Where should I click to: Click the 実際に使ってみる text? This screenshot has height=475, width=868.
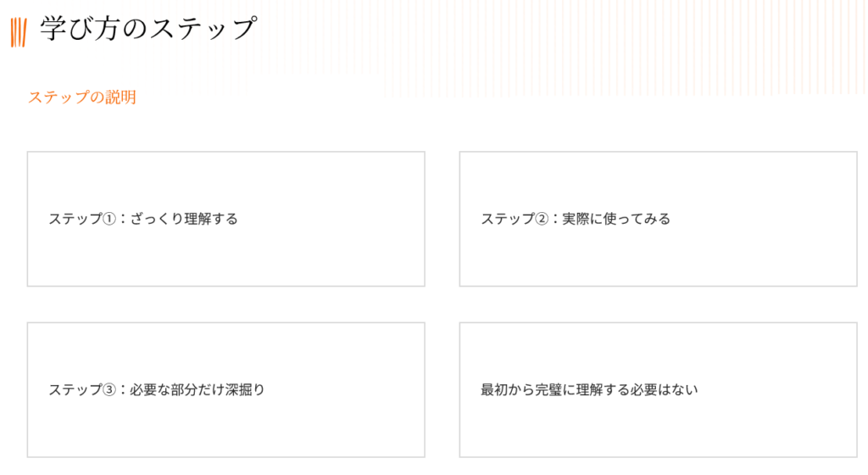[616, 219]
